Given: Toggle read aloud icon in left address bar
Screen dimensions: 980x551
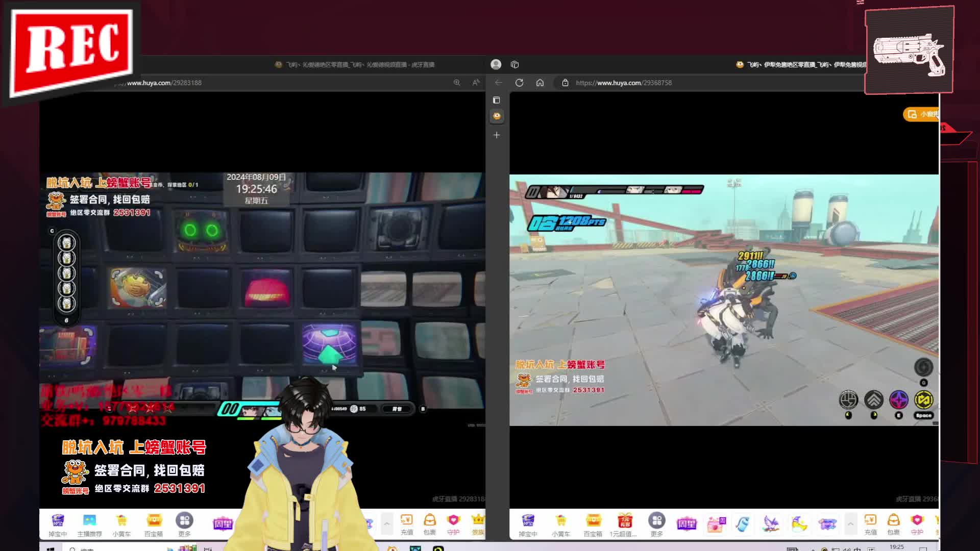Looking at the screenshot, I should coord(476,83).
